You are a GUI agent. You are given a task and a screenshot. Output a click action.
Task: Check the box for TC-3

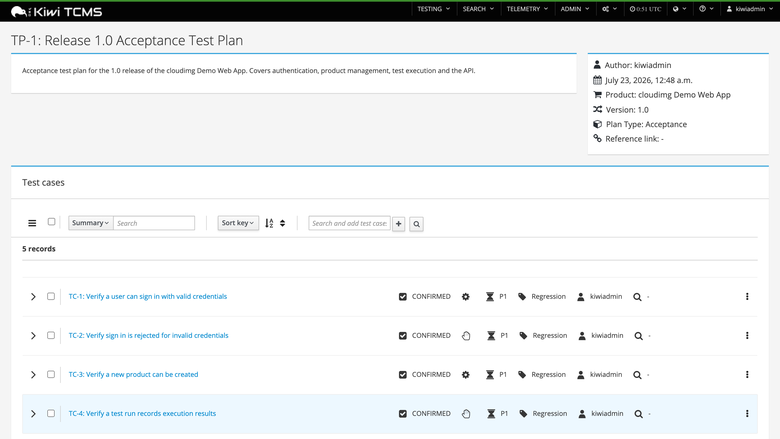pos(51,374)
